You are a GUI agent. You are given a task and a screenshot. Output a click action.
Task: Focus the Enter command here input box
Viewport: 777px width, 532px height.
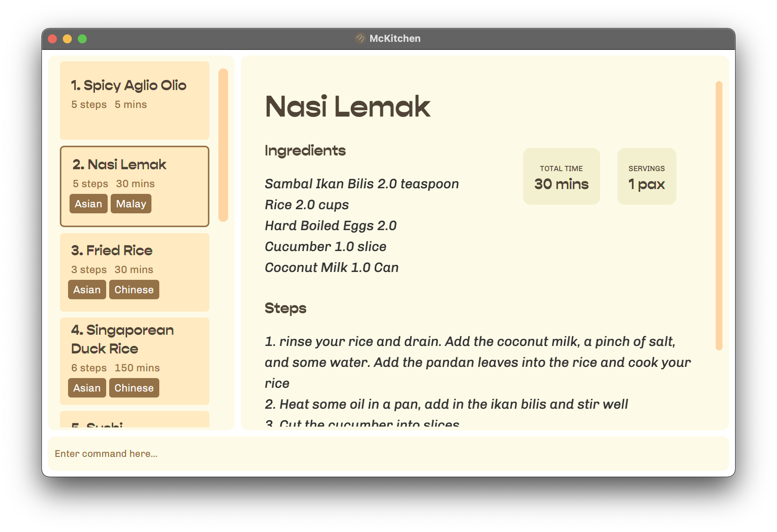point(388,454)
